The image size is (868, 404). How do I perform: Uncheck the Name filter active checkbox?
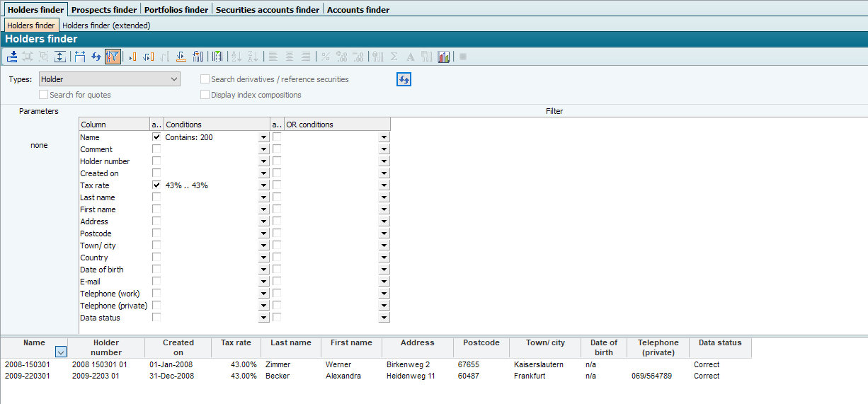156,137
